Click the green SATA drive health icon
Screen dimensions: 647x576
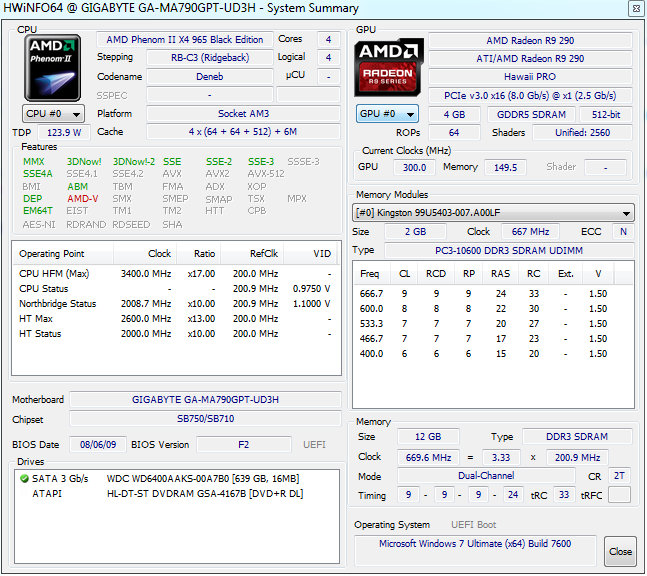click(x=24, y=479)
